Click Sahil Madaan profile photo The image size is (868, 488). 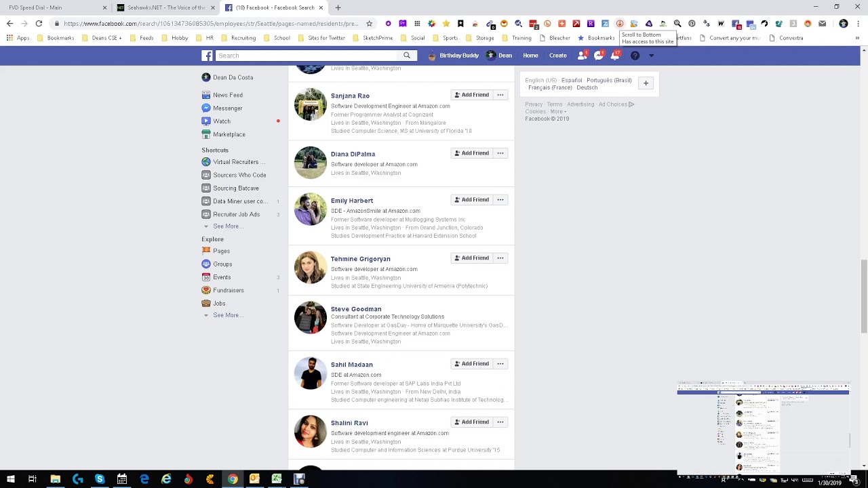coord(311,373)
